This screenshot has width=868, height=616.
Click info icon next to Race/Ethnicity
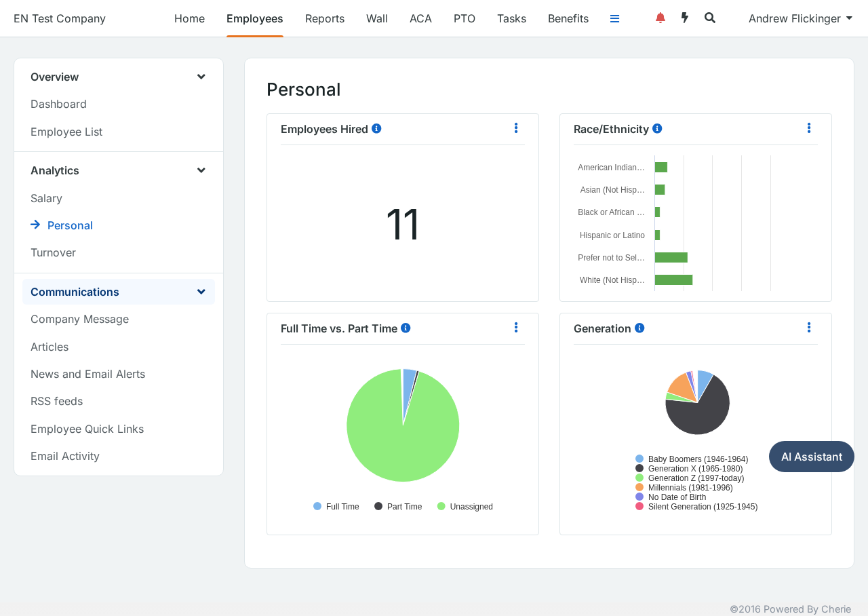[657, 128]
